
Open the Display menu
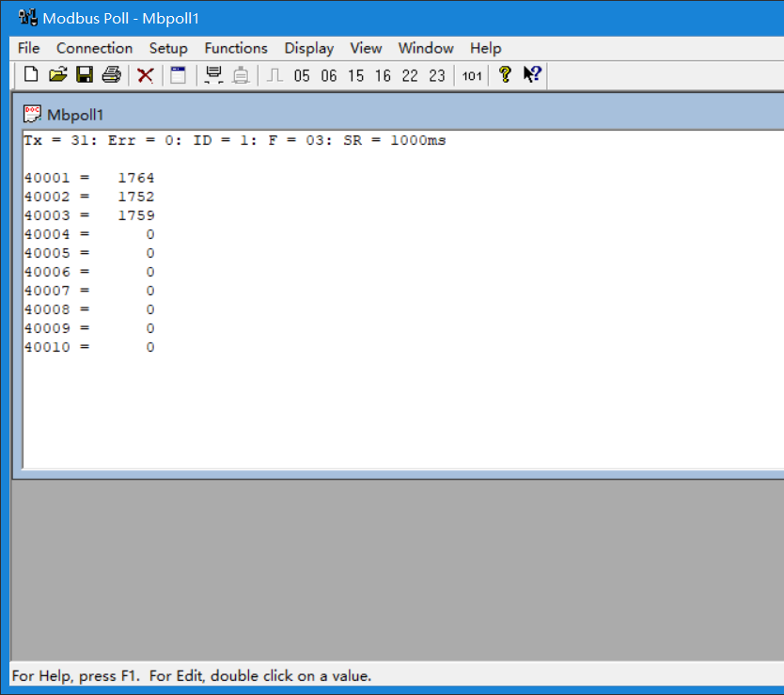308,48
